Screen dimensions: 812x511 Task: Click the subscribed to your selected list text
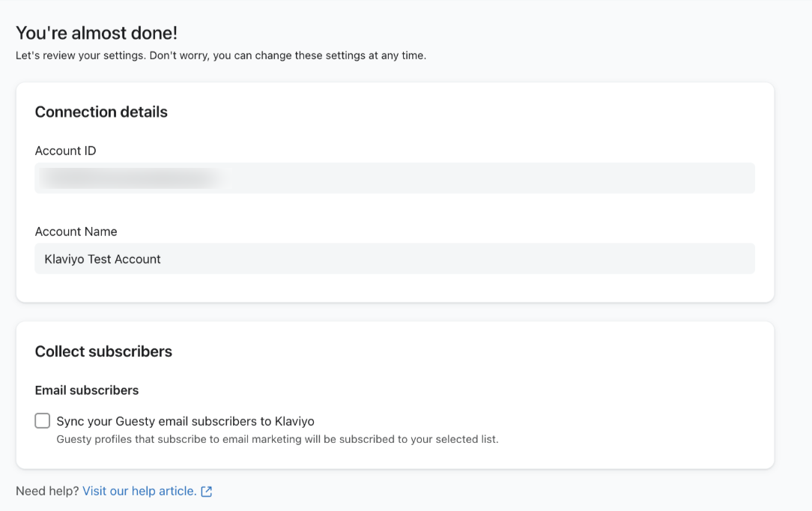(x=419, y=439)
